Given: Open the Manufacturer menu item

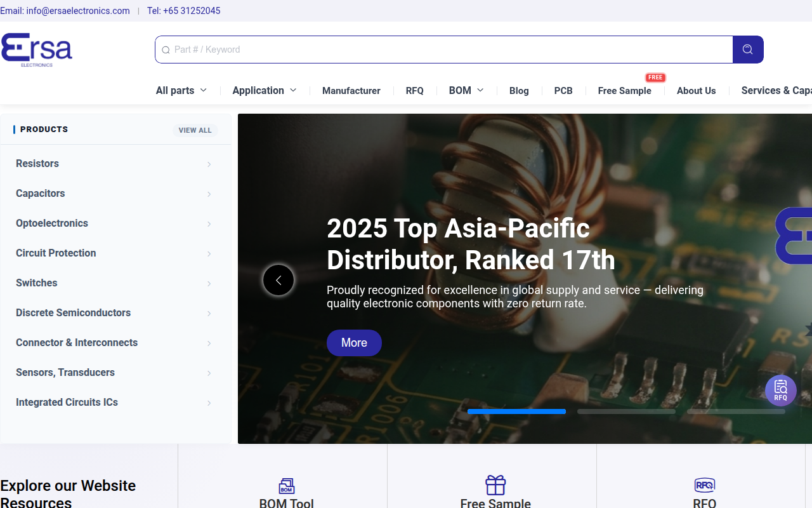Looking at the screenshot, I should (x=351, y=91).
